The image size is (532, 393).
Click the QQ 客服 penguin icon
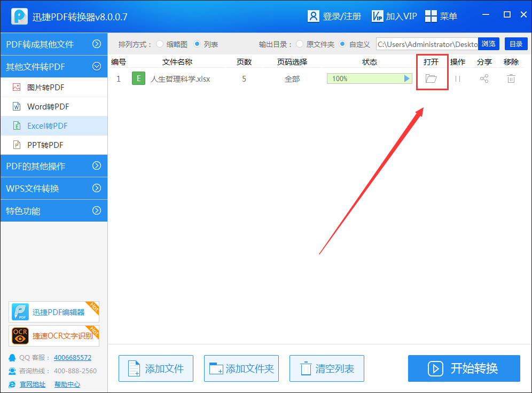12,358
